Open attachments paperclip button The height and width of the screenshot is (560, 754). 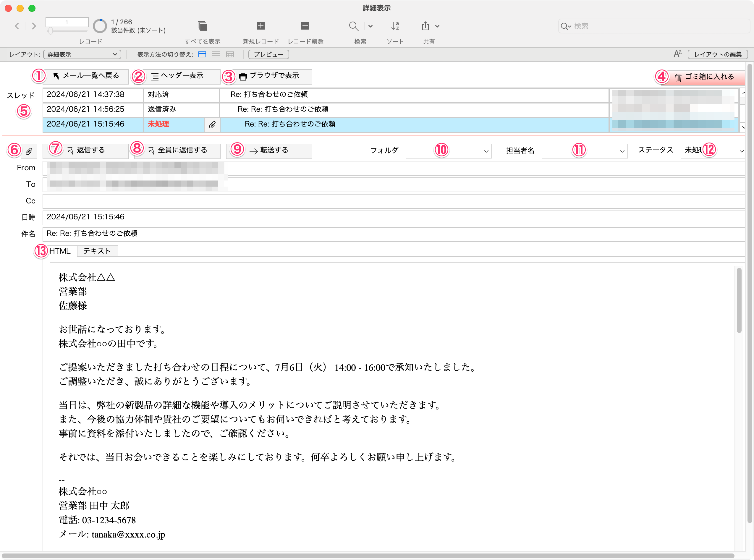[x=29, y=151]
